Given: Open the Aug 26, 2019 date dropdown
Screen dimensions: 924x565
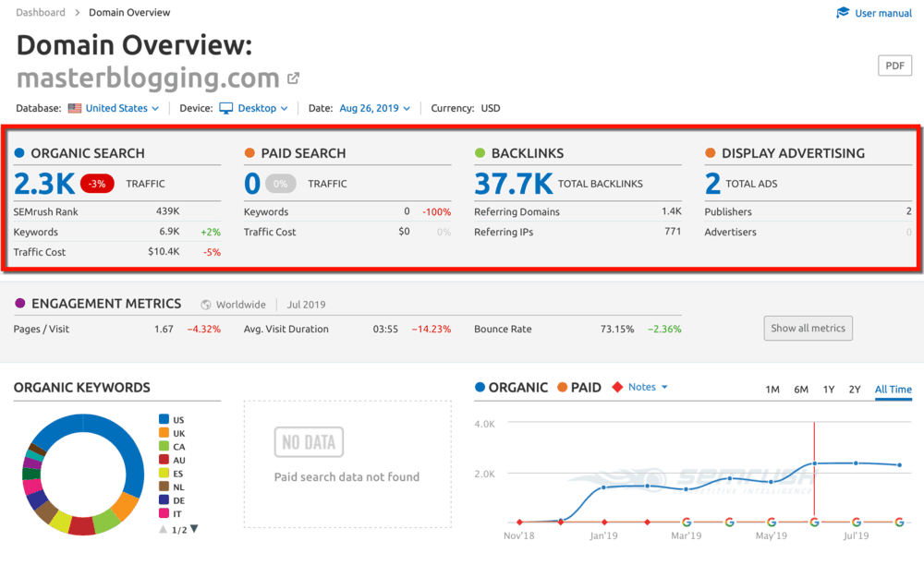Looking at the screenshot, I should (374, 108).
